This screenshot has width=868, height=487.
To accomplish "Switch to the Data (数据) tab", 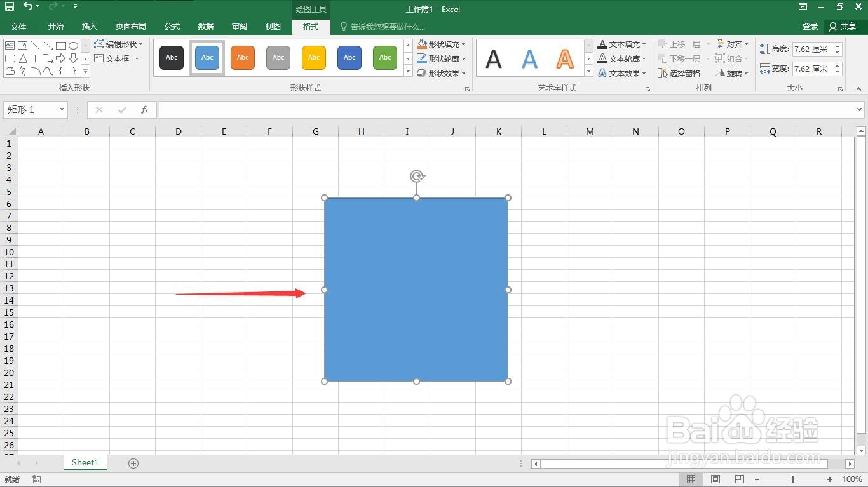I will [x=206, y=27].
